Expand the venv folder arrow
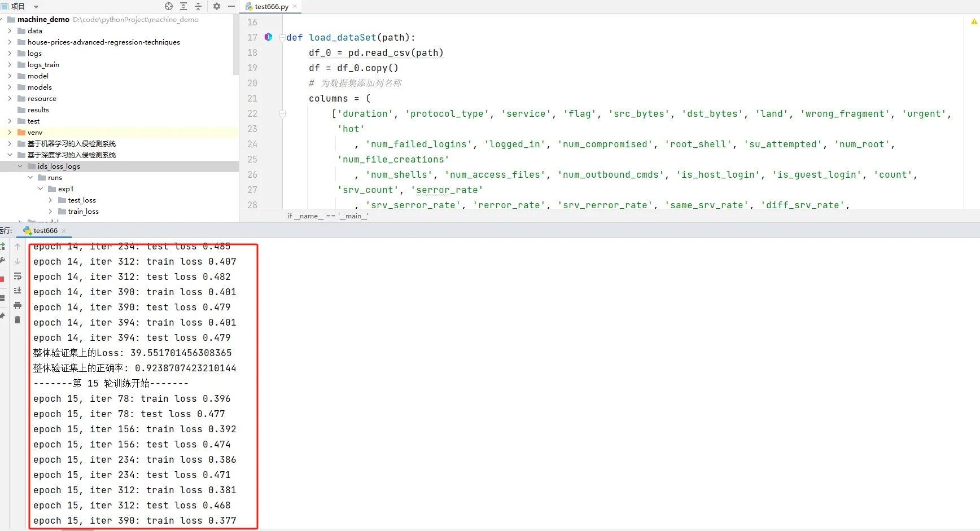Viewport: 980px width, 531px height. 10,133
